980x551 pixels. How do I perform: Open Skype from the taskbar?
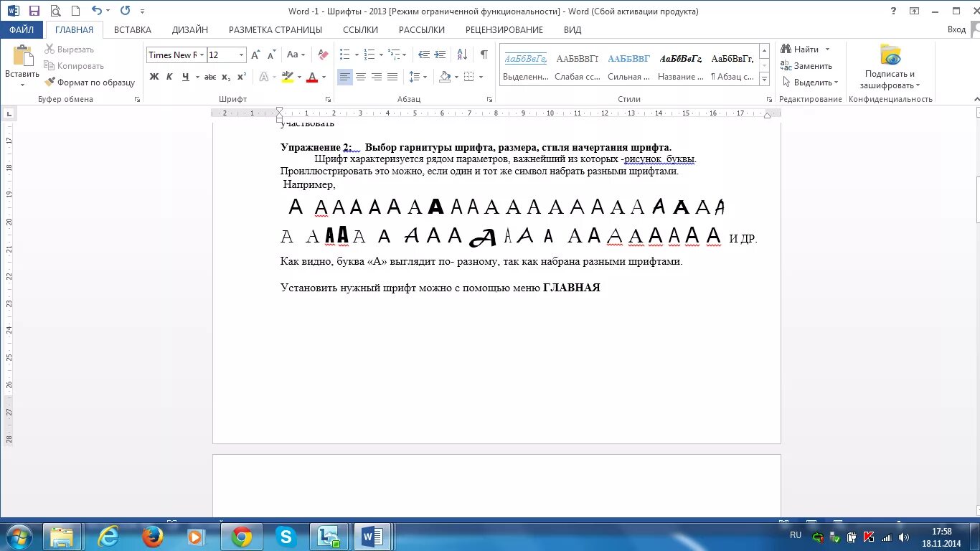(x=286, y=537)
